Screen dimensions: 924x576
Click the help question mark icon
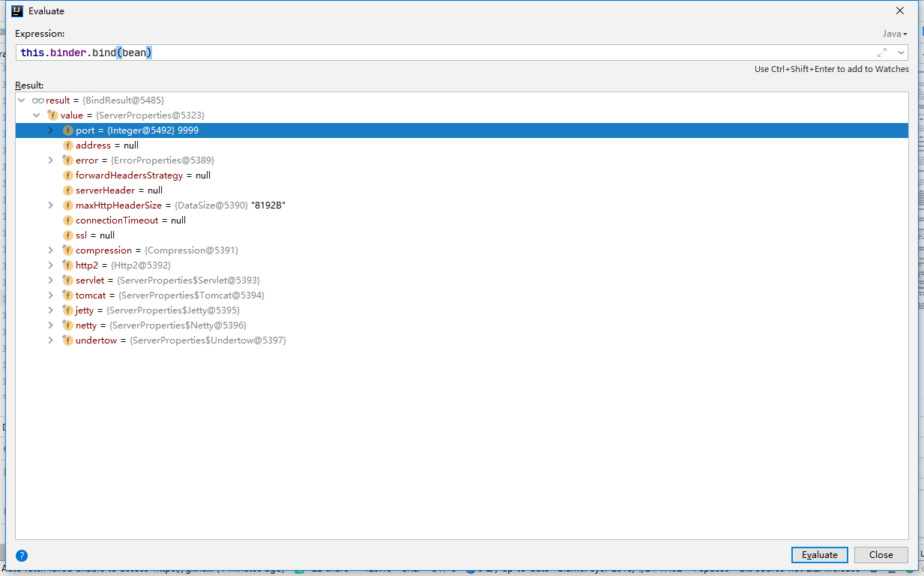(x=22, y=556)
